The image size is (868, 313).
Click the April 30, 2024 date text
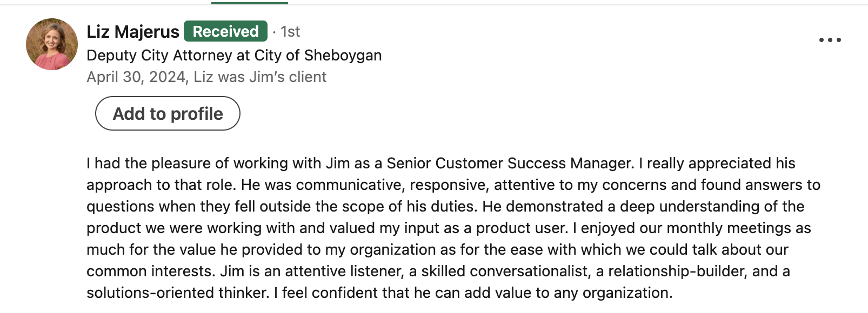pos(136,77)
